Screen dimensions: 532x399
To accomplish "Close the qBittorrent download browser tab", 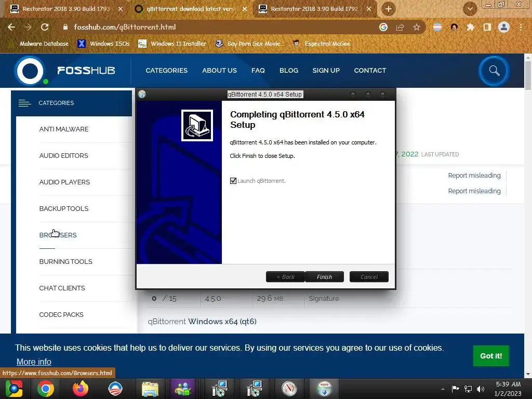I will coord(245,9).
